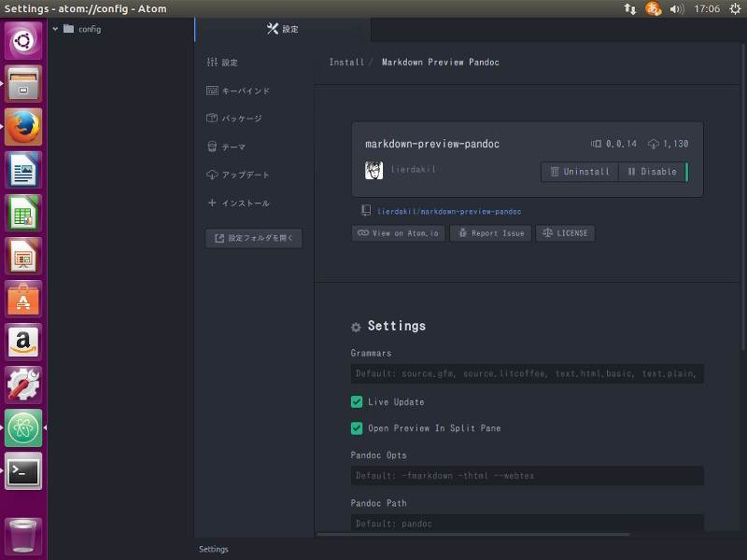Image resolution: width=747 pixels, height=560 pixels.
Task: Toggle the Live Update checkbox
Action: point(357,402)
